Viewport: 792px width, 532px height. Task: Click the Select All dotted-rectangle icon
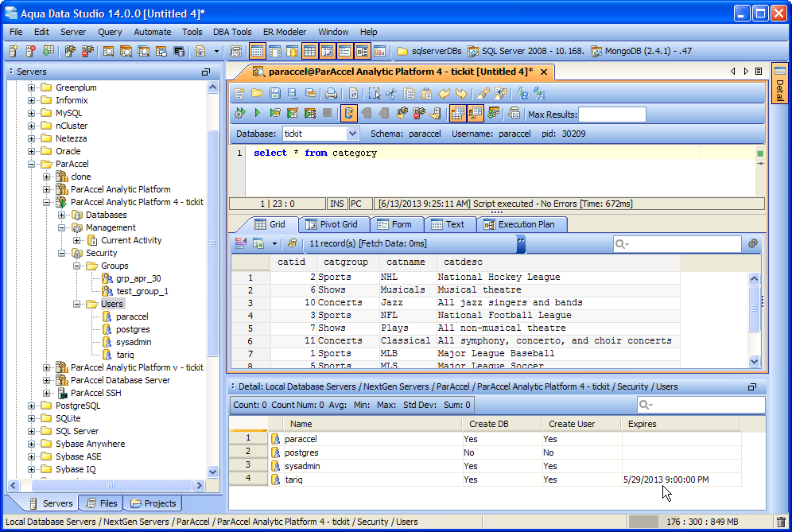pos(374,94)
